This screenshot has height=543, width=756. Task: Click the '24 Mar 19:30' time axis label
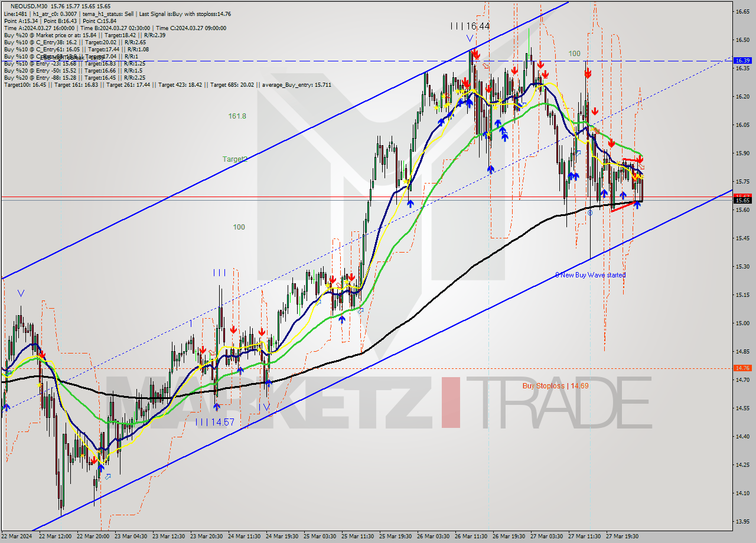pyautogui.click(x=283, y=537)
